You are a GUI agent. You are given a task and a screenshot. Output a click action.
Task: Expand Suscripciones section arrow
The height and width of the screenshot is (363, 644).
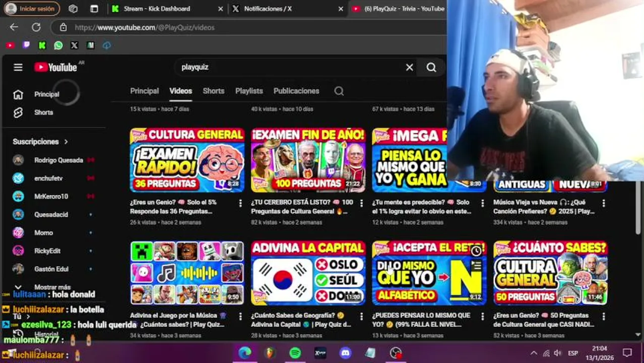click(x=66, y=142)
